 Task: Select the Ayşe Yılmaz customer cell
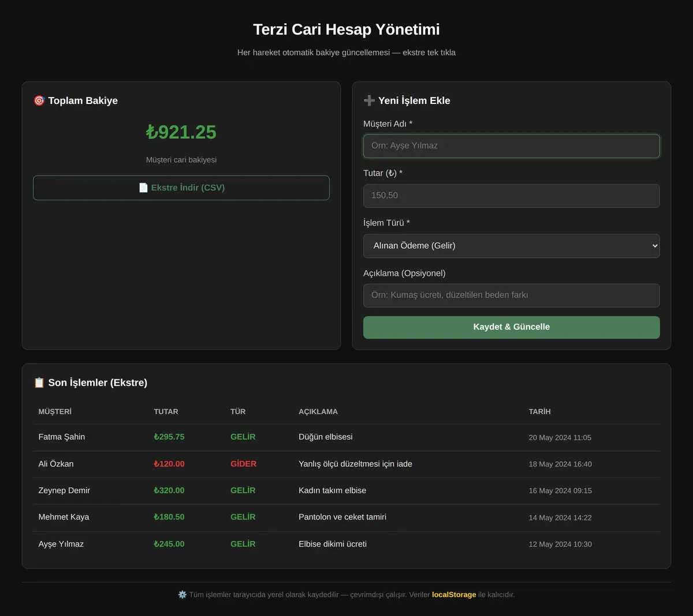point(61,544)
